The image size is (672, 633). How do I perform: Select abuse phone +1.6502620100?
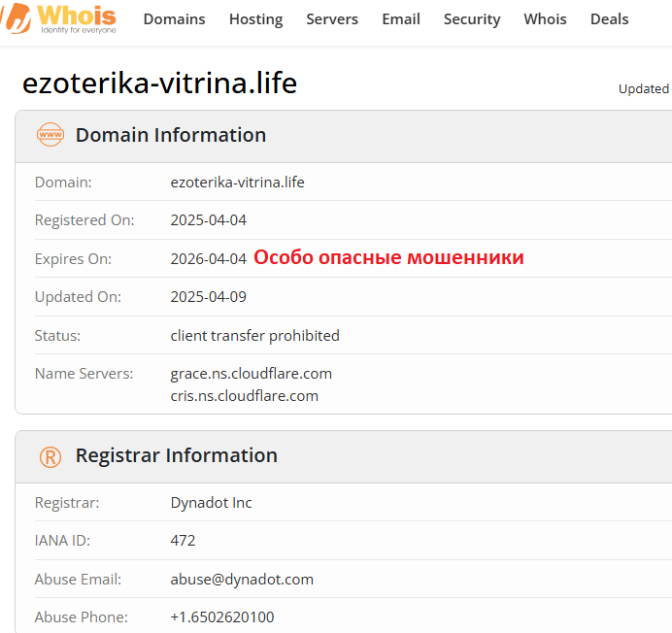tap(222, 617)
